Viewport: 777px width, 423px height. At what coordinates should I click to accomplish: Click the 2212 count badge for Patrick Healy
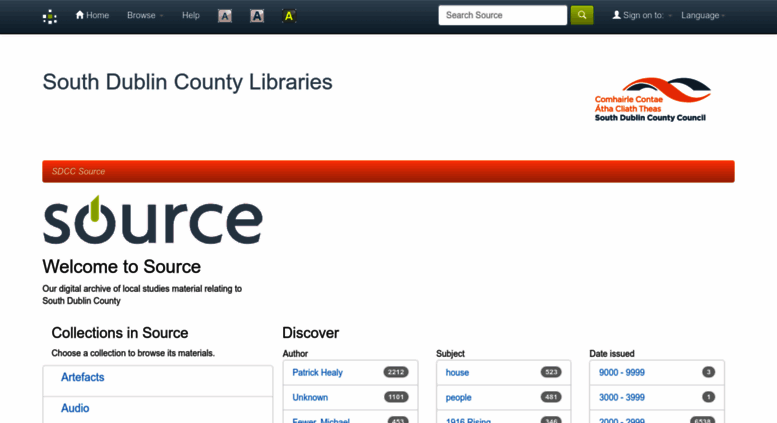click(x=396, y=372)
